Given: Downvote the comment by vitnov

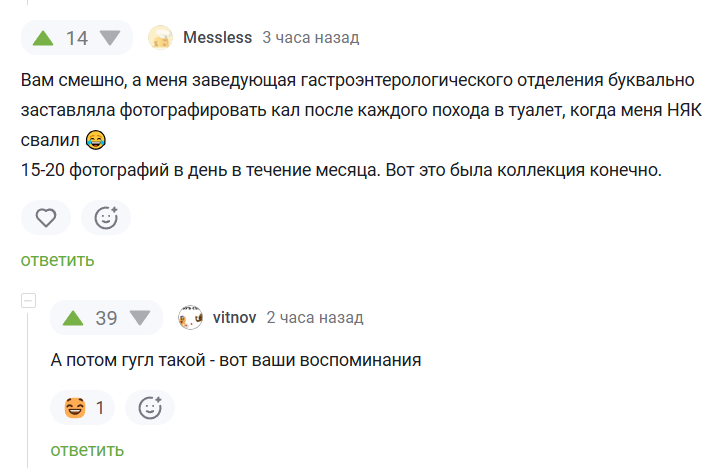Looking at the screenshot, I should 140,318.
